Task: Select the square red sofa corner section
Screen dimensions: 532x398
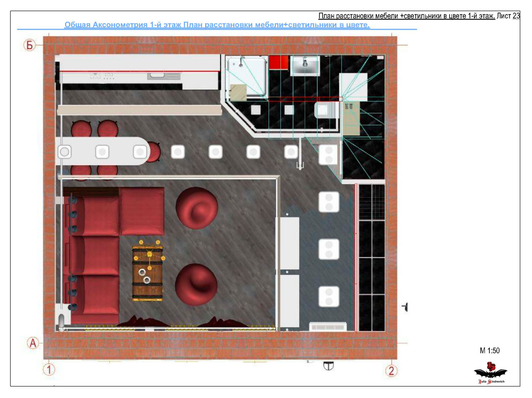Action: tap(142, 211)
